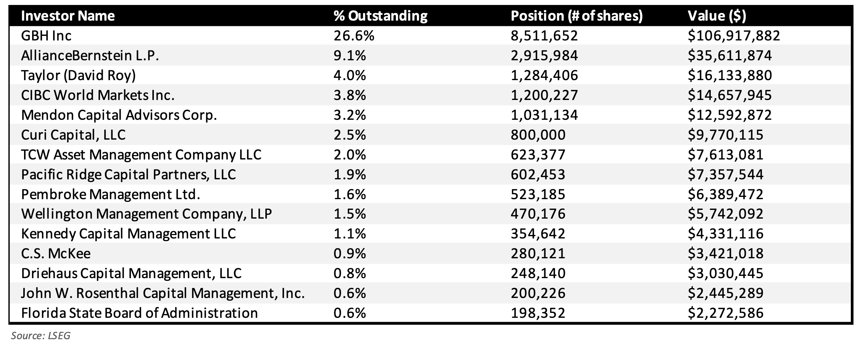Select the 8,511,652 shares cell
Image resolution: width=868 pixels, height=351 pixels.
pos(544,35)
